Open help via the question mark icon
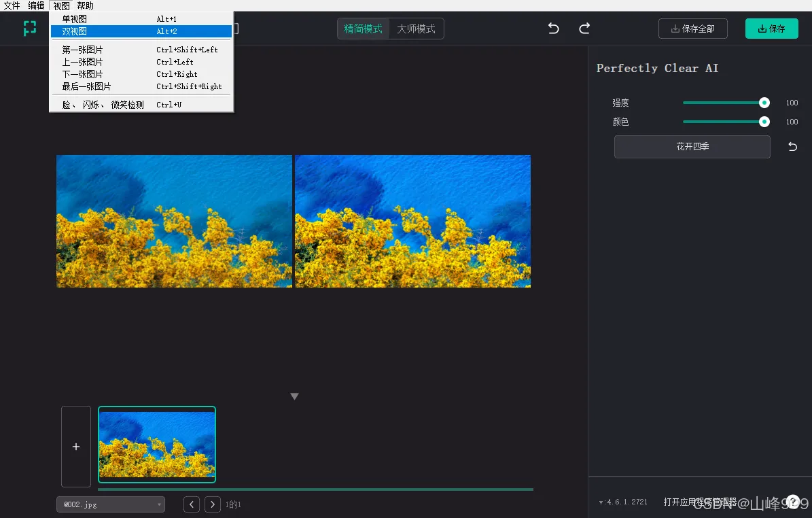 coord(792,502)
